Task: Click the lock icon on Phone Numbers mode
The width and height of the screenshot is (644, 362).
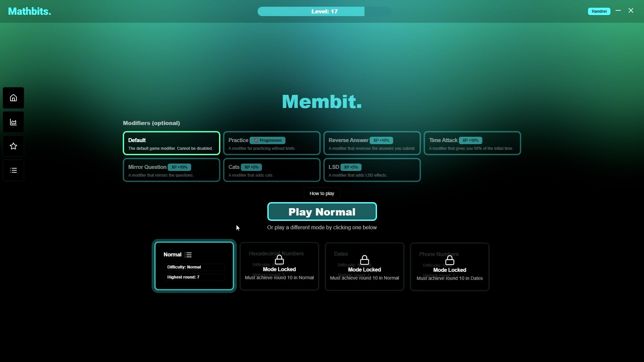Action: point(449,260)
